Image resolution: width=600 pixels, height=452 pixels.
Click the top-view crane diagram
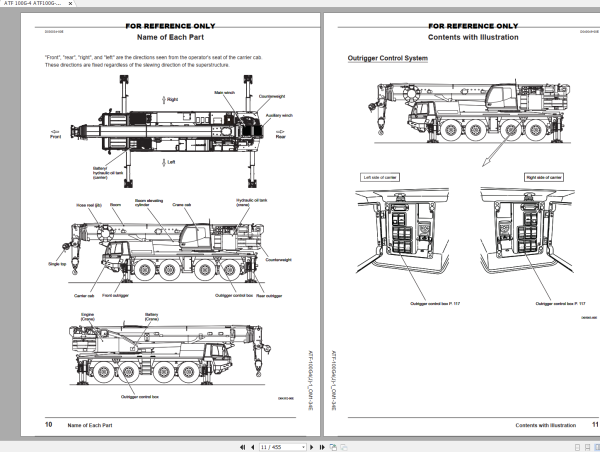coord(167,131)
